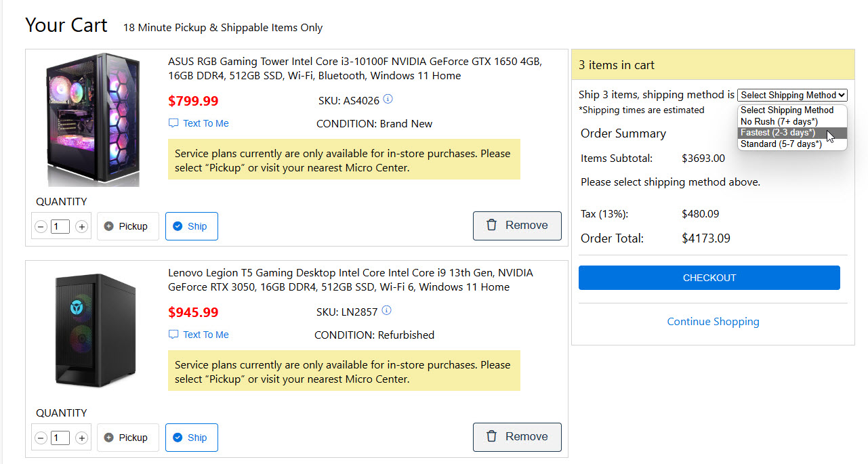
Task: Pick No Rush (7+ days) shipping
Action: point(779,121)
